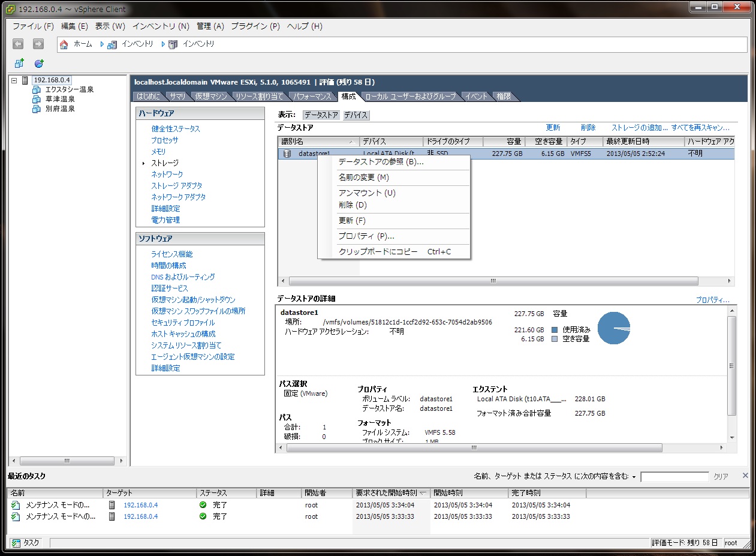Choose データストアの参照 from the context menu
Image resolution: width=756 pixels, height=556 pixels.
pyautogui.click(x=381, y=162)
